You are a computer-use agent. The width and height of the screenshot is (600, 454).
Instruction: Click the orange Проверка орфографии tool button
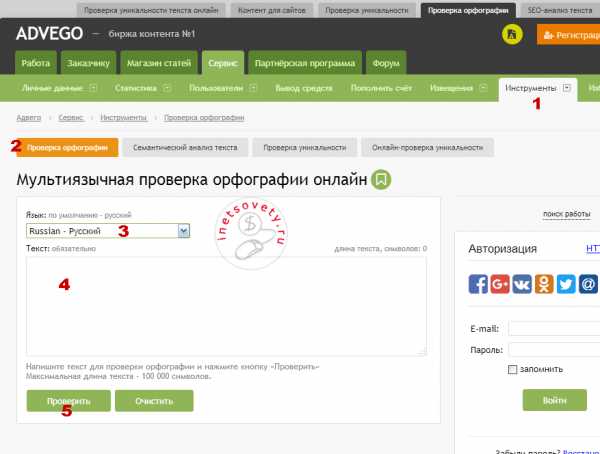(67, 147)
